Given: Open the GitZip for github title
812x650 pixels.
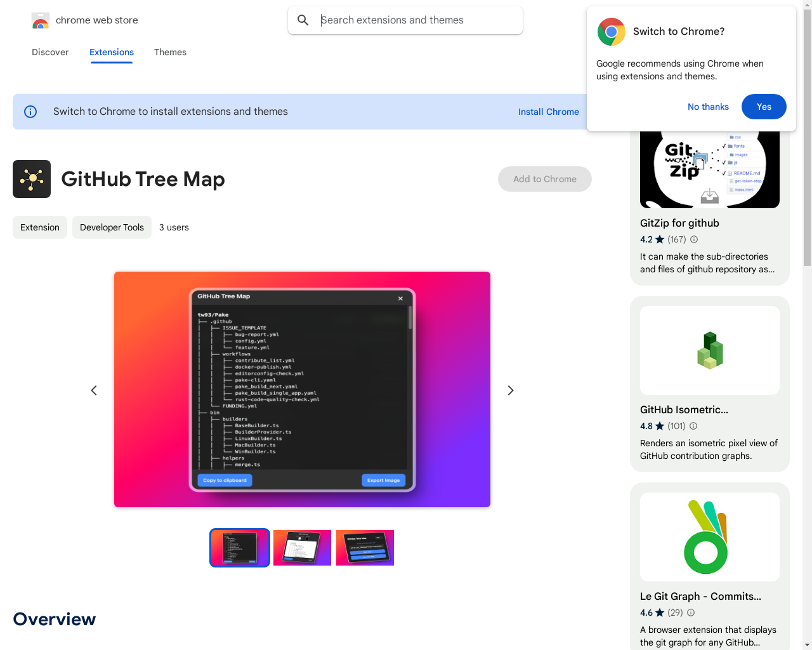Looking at the screenshot, I should click(679, 223).
